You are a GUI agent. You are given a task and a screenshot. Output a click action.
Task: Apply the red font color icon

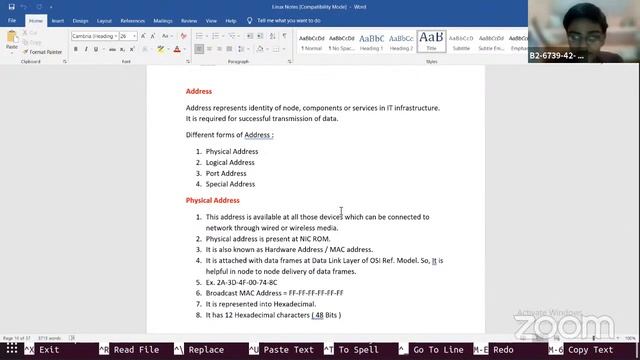tap(177, 49)
